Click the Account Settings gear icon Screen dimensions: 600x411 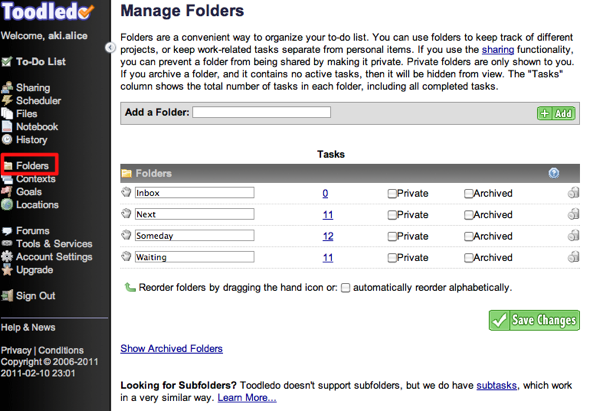(x=7, y=257)
